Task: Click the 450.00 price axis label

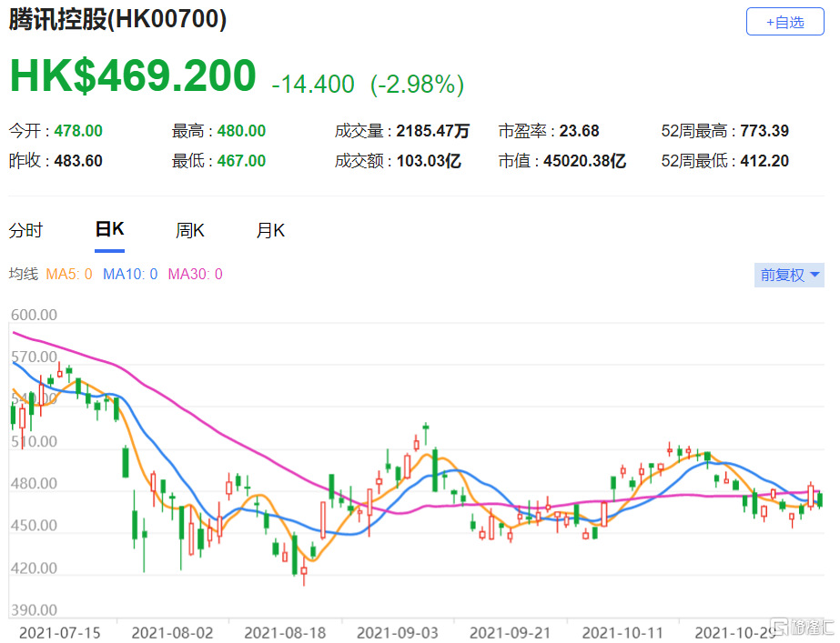Action: click(x=34, y=525)
